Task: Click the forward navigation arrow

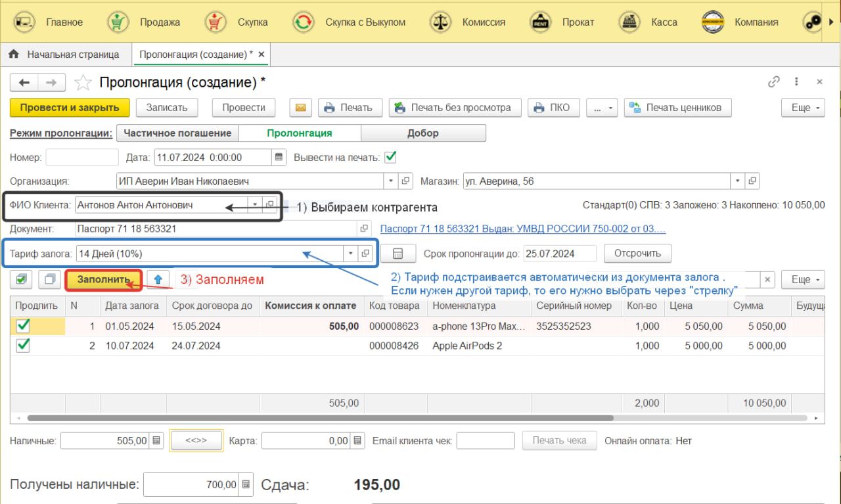Action: pyautogui.click(x=52, y=82)
